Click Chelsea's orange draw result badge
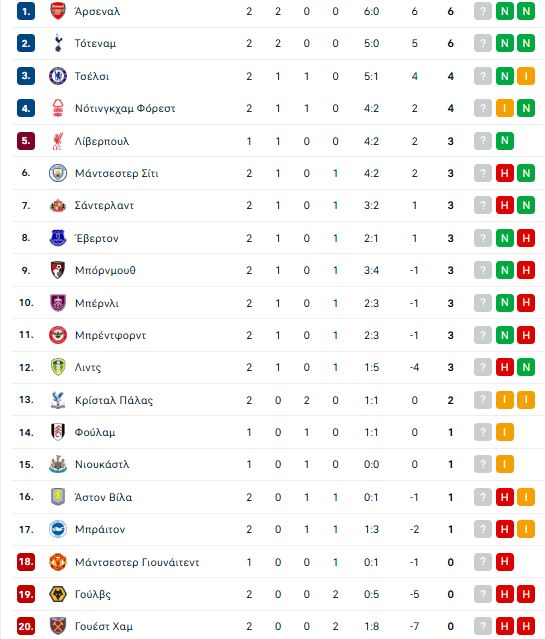This screenshot has width=545, height=639. click(x=526, y=76)
